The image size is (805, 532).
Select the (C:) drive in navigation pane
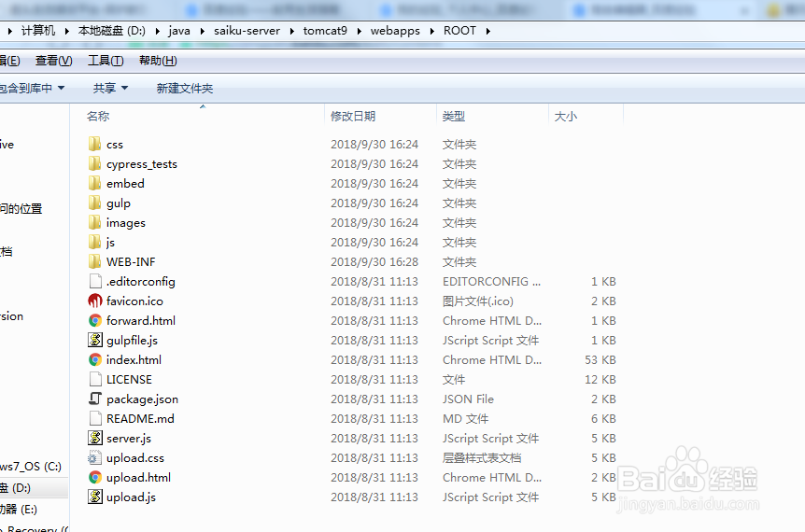pyautogui.click(x=31, y=467)
